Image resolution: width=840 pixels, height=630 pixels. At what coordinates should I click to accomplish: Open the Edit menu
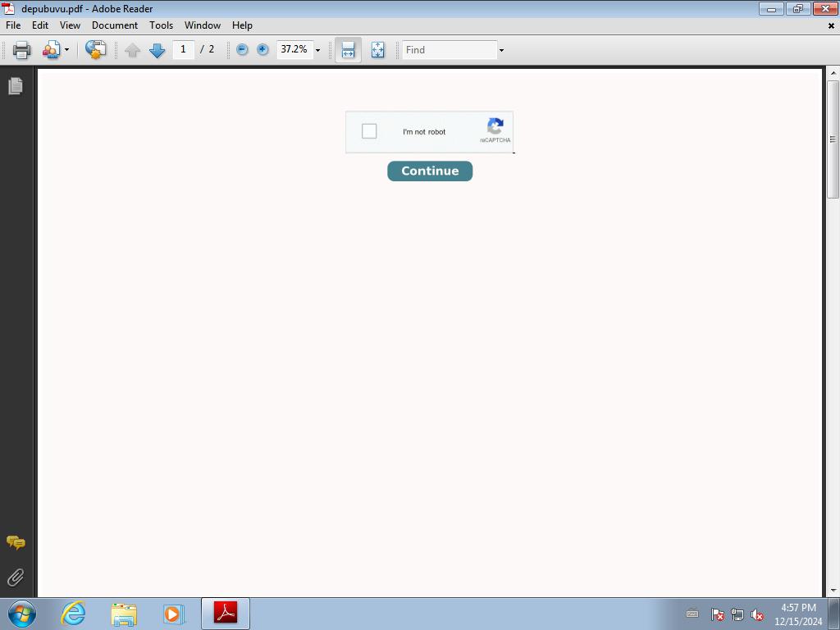[x=40, y=25]
